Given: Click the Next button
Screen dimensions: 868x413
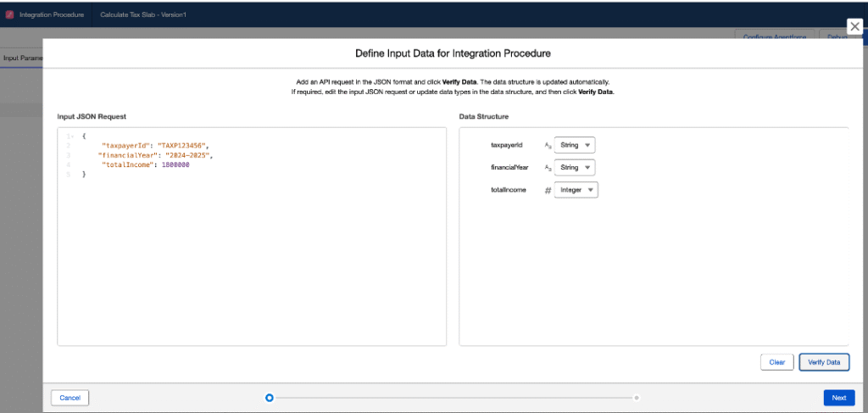Looking at the screenshot, I should pos(839,398).
